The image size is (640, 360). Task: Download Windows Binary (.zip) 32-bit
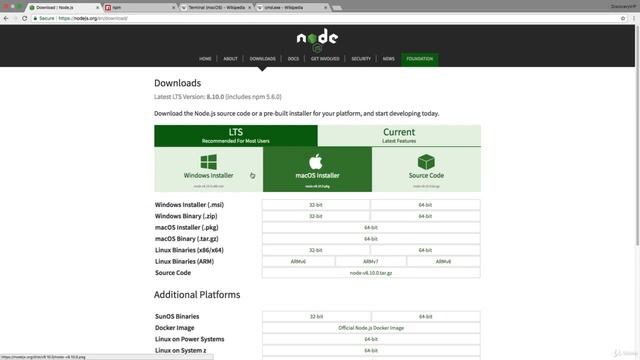[316, 216]
